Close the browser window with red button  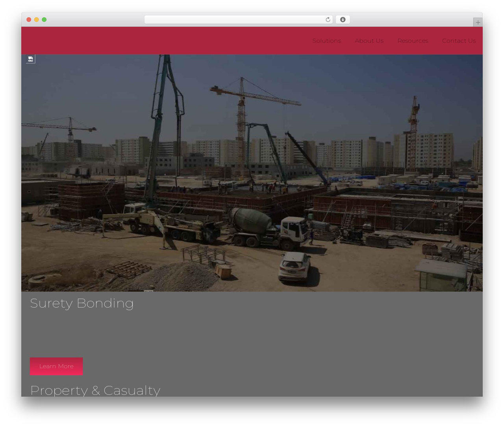[29, 20]
